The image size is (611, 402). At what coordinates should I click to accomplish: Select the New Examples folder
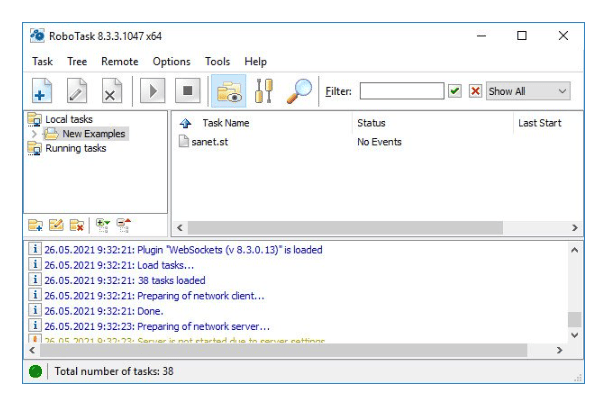click(94, 134)
